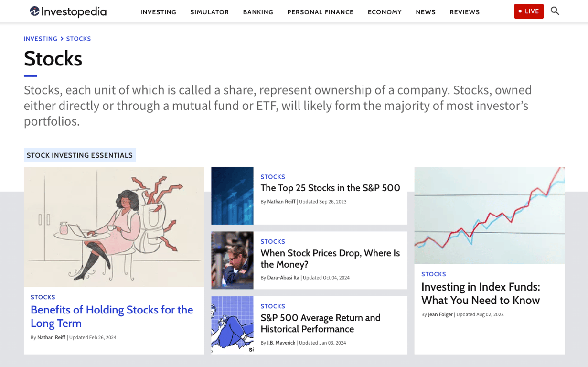
Task: Open 'Investing in Index Funds: What You Need to Know'
Action: 481,293
